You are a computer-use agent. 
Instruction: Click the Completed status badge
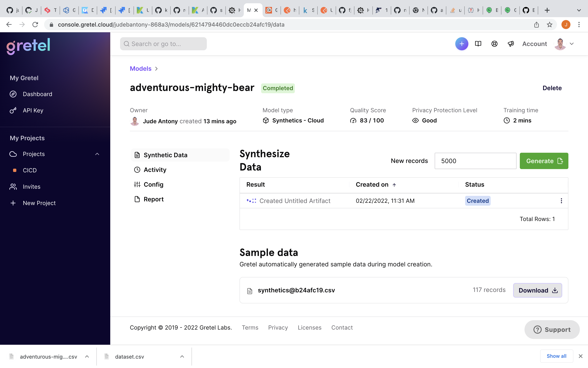tap(278, 88)
